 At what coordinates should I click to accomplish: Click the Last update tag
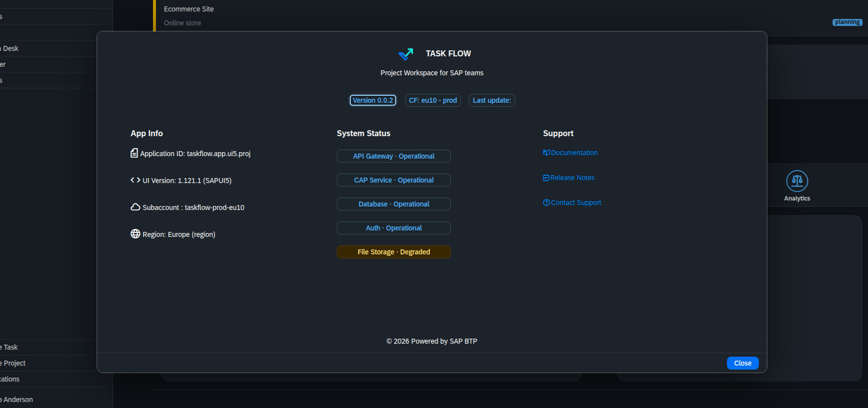491,100
